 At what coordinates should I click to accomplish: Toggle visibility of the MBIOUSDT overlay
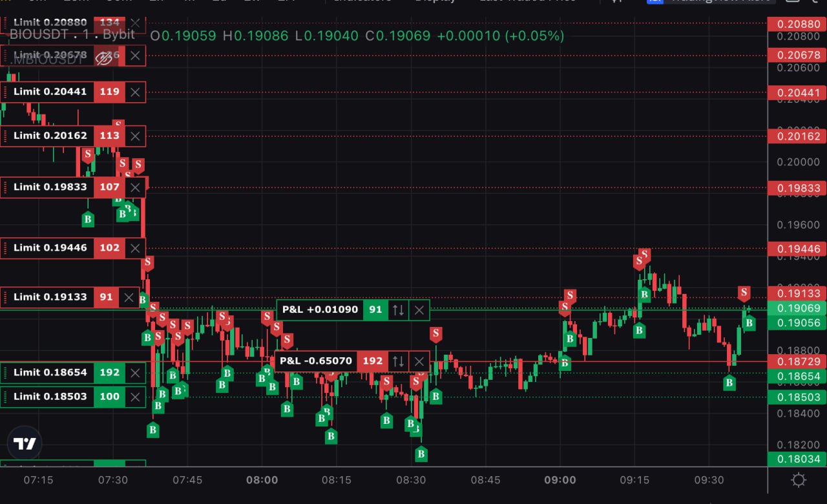click(x=103, y=59)
